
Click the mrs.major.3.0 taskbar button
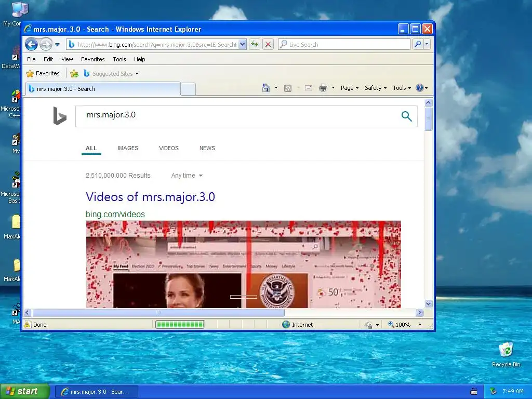pyautogui.click(x=96, y=392)
